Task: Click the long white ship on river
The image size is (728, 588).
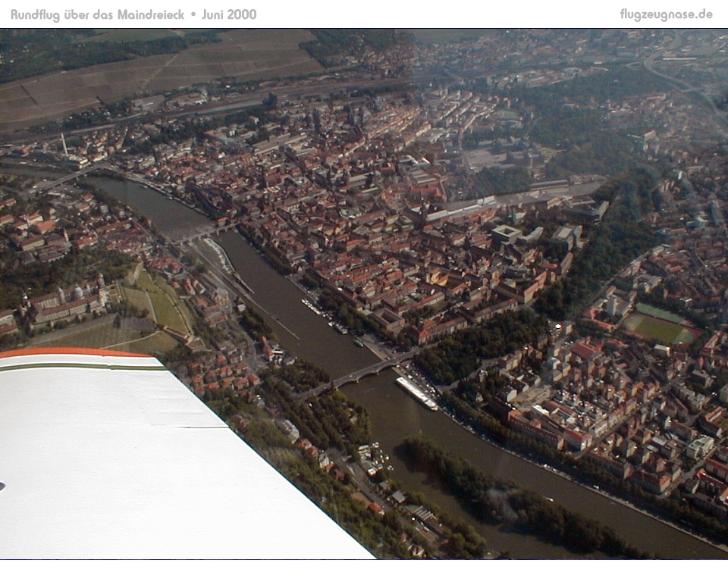Action: click(416, 393)
